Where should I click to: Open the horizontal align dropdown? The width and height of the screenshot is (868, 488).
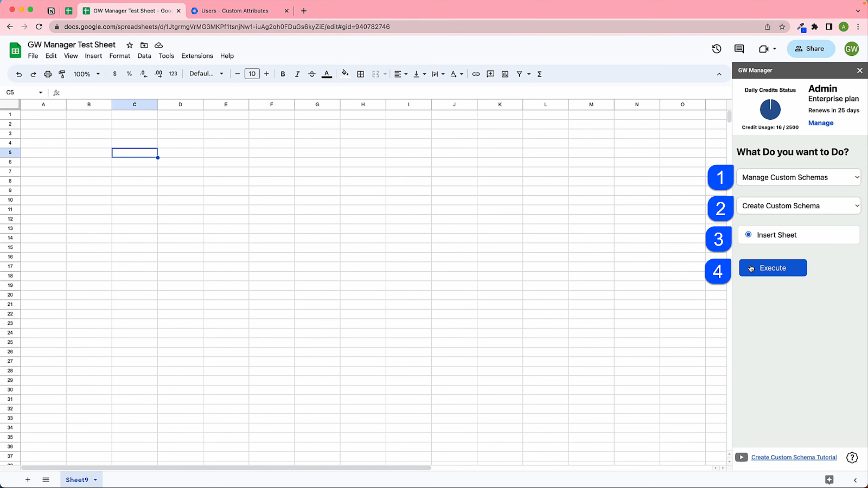pyautogui.click(x=401, y=74)
